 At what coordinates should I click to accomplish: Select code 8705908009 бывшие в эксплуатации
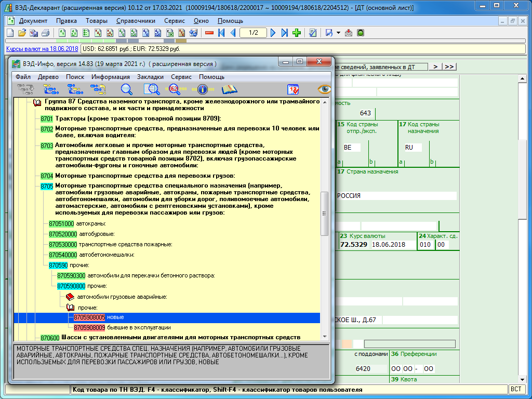coord(89,328)
